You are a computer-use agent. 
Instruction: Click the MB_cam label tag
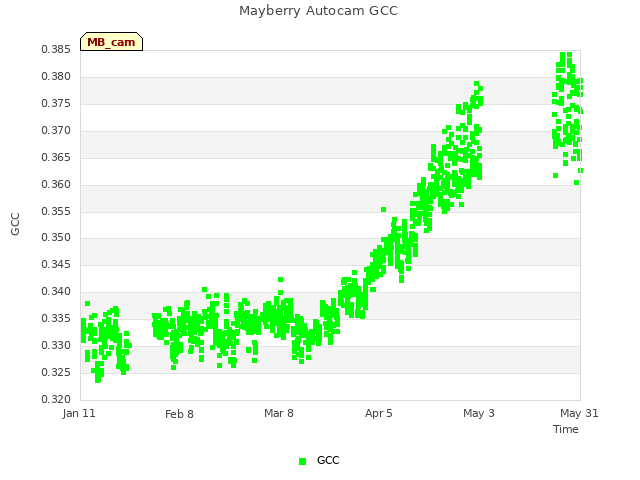point(111,42)
